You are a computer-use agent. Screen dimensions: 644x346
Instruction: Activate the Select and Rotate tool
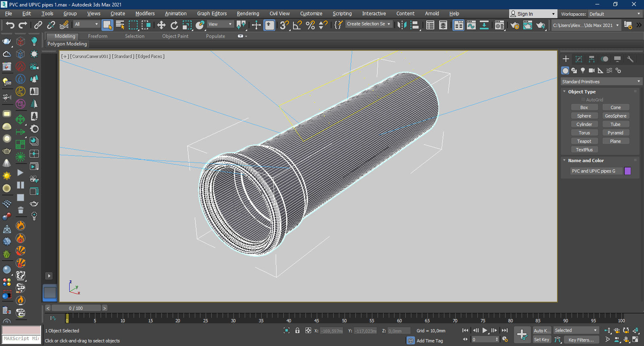coord(174,25)
